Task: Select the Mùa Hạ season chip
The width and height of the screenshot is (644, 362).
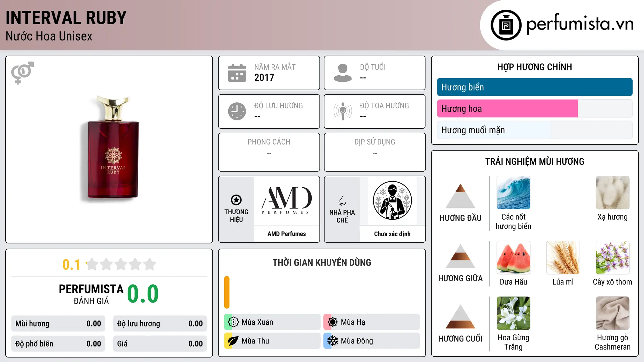Action: coord(371,322)
